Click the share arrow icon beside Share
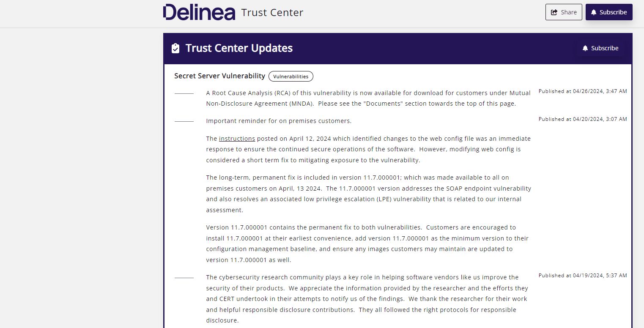Image resolution: width=644 pixels, height=328 pixels. (x=555, y=12)
